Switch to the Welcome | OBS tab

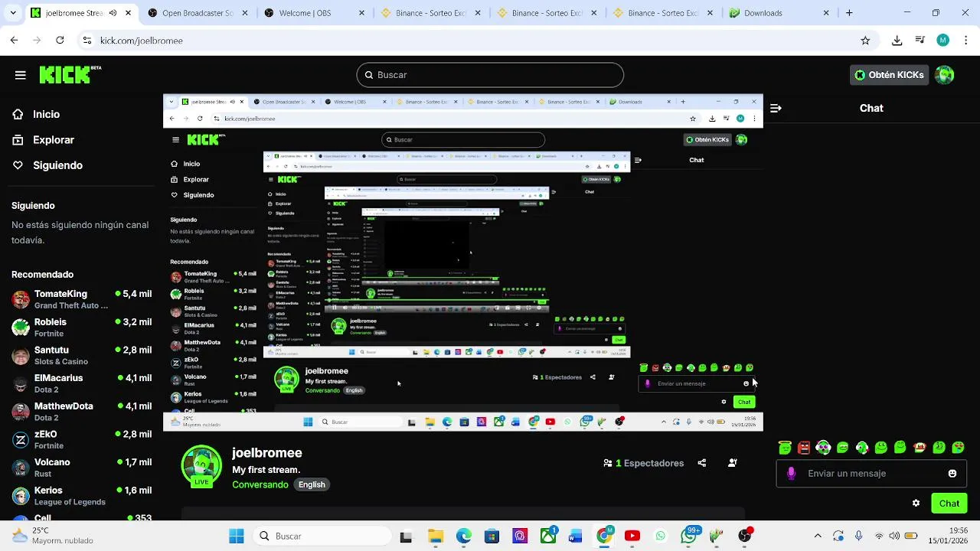312,13
